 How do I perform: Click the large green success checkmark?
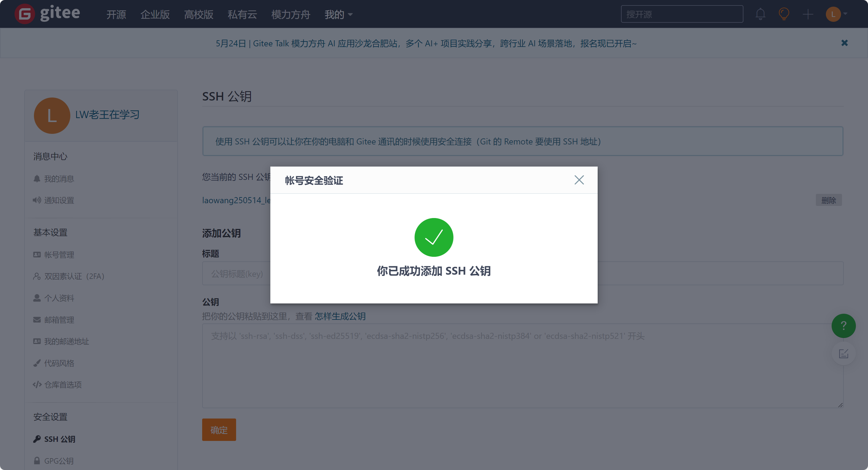click(x=434, y=237)
